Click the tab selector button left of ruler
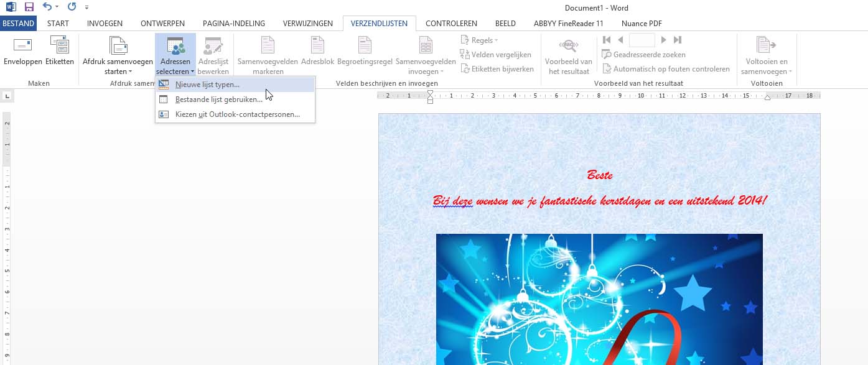868x365 pixels. [x=7, y=96]
